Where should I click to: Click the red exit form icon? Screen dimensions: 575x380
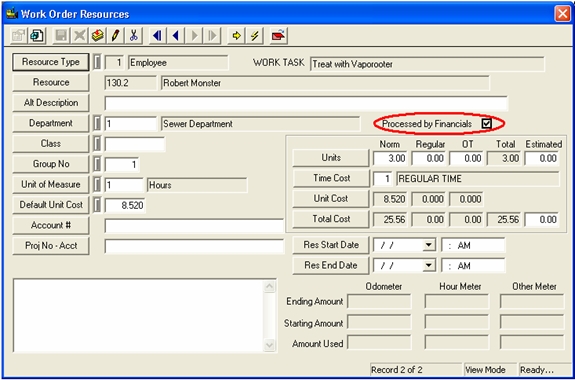click(278, 36)
